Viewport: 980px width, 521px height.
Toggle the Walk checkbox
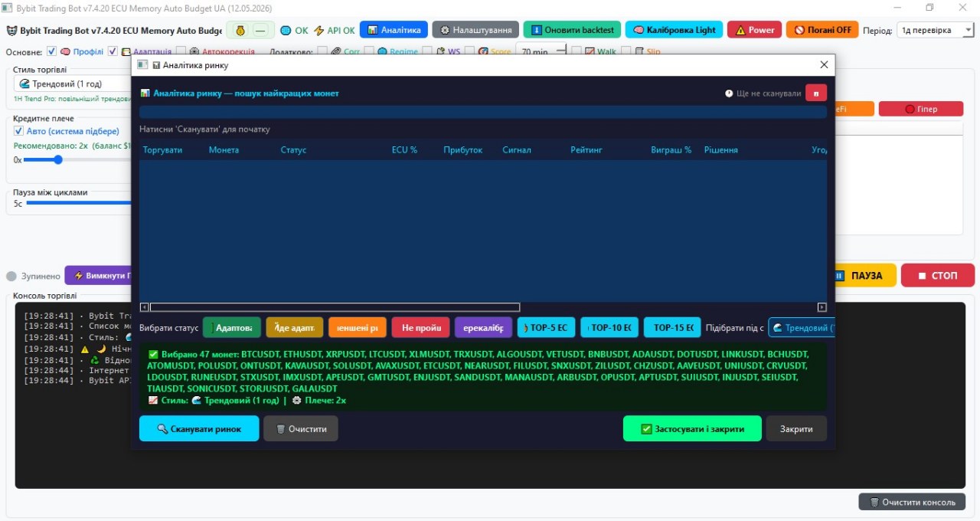point(577,51)
